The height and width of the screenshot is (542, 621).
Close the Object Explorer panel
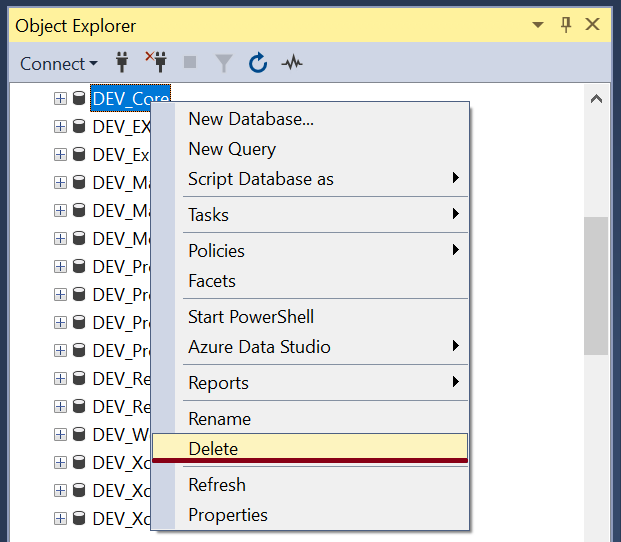point(593,25)
